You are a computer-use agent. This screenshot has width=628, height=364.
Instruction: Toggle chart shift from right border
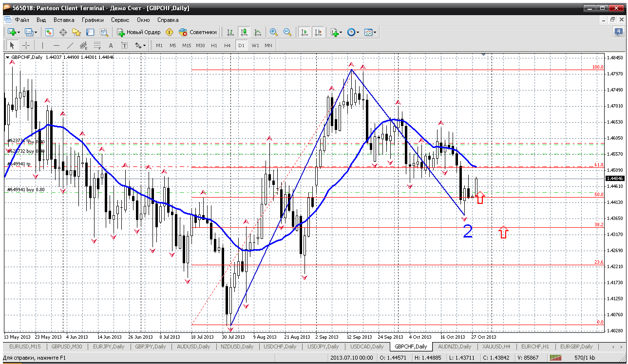pos(318,32)
